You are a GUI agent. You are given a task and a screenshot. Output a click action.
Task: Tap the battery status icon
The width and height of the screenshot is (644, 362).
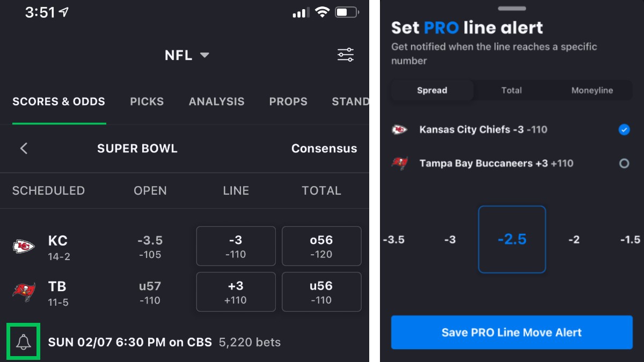(347, 12)
